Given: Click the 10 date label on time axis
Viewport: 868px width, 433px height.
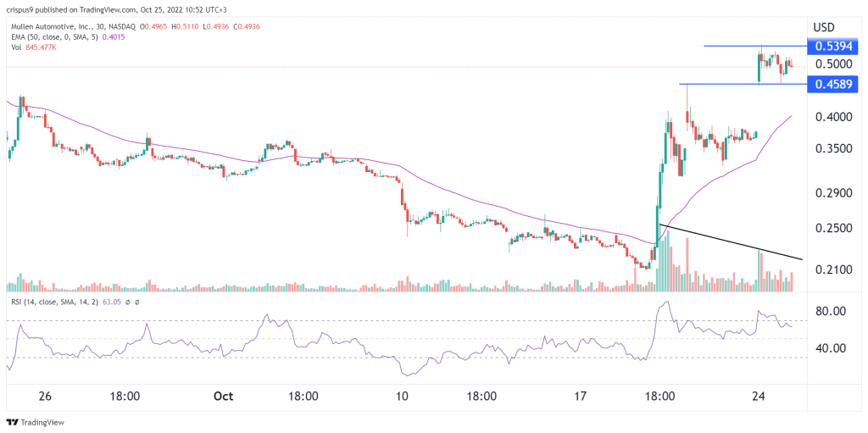Looking at the screenshot, I should click(403, 397).
